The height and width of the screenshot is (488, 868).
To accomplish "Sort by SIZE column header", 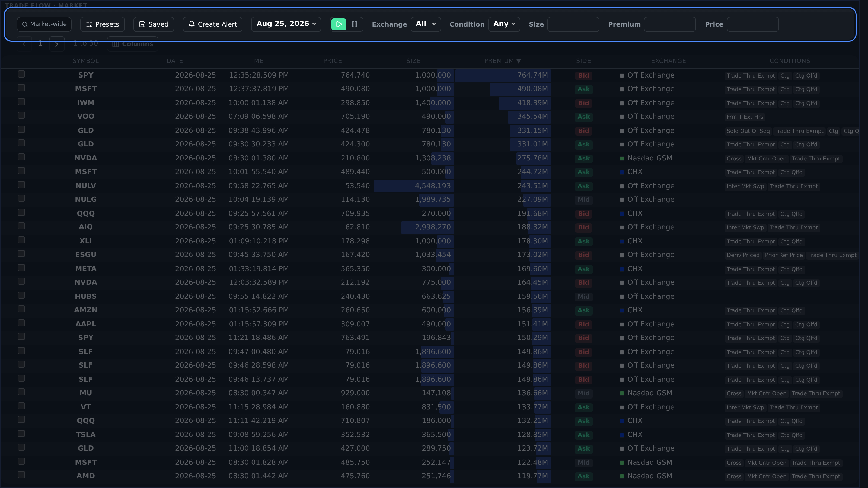I will 413,61.
